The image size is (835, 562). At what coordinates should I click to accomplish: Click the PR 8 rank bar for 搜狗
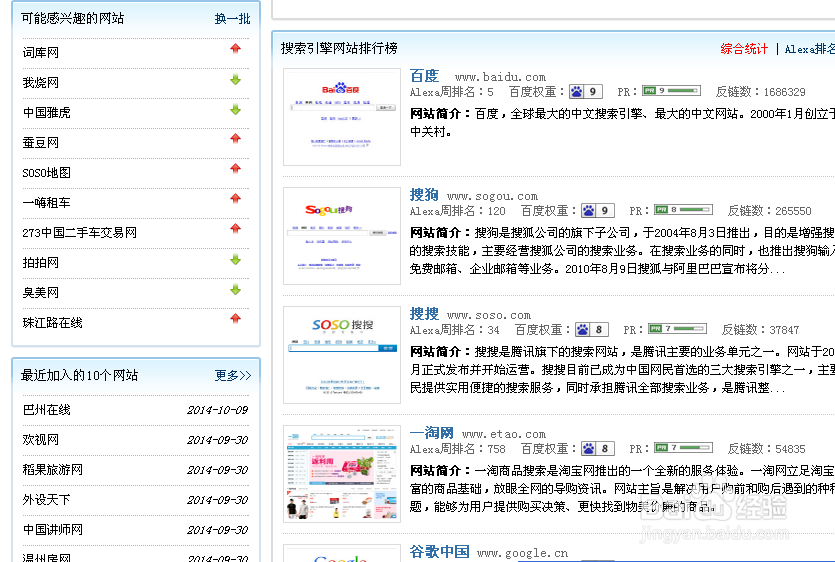683,209
